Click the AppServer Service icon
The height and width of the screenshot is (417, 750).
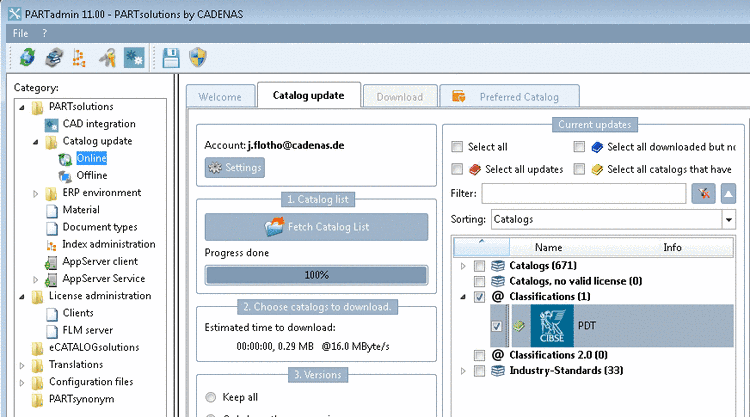pyautogui.click(x=51, y=279)
